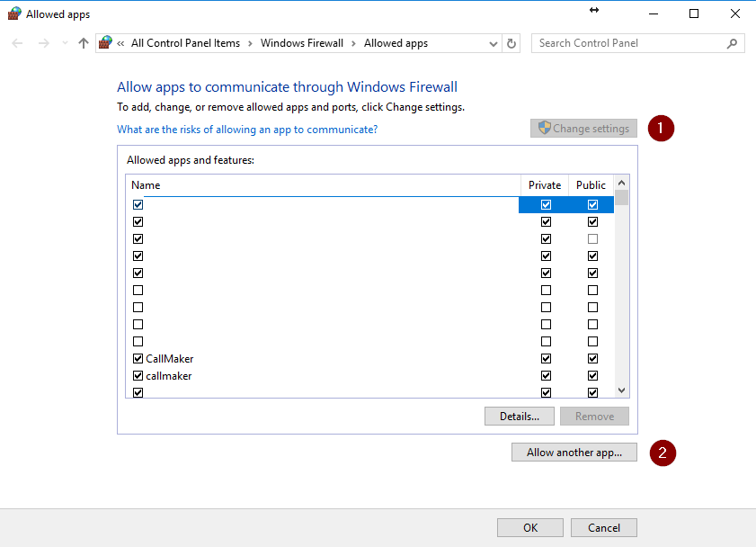Click the firewall icon in address bar
The image size is (756, 547).
(105, 43)
